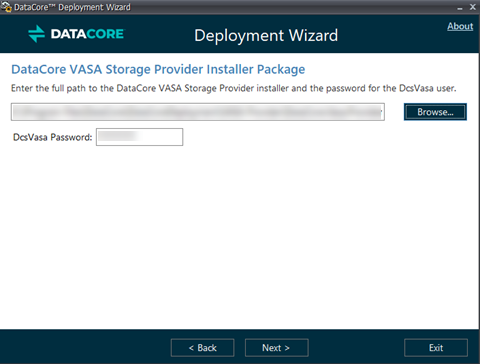The image size is (480, 364).
Task: Click the DataCore logo in header
Action: click(76, 34)
